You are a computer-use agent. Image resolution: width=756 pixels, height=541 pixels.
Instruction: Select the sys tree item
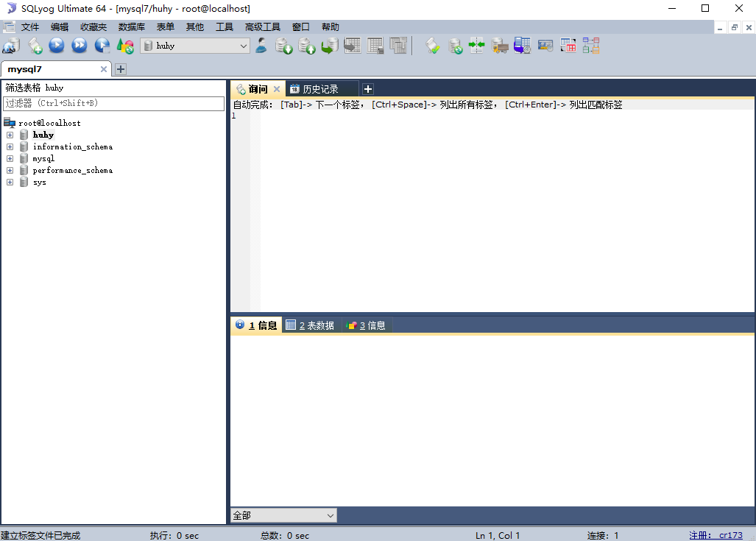pos(40,183)
